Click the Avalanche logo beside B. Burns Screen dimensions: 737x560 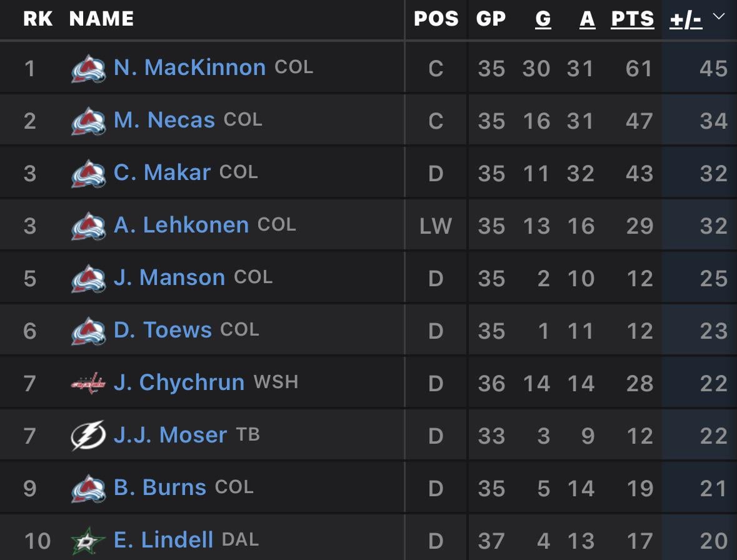click(88, 488)
